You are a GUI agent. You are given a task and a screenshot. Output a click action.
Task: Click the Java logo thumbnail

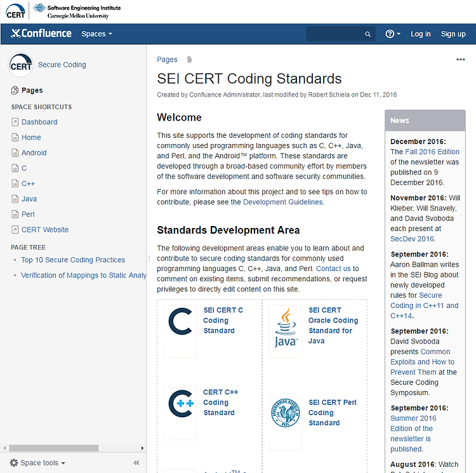pyautogui.click(x=286, y=331)
